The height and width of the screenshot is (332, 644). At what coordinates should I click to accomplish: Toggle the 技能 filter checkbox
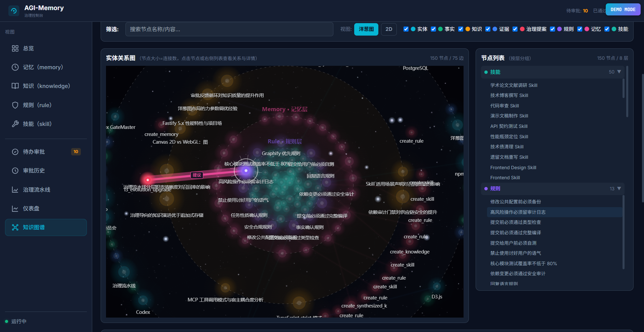click(607, 29)
